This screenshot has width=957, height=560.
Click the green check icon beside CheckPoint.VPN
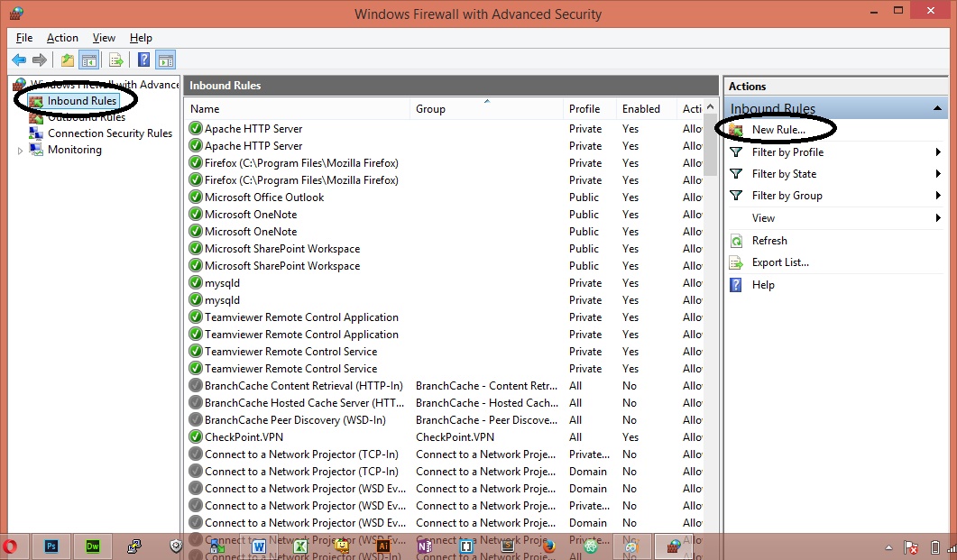point(196,436)
